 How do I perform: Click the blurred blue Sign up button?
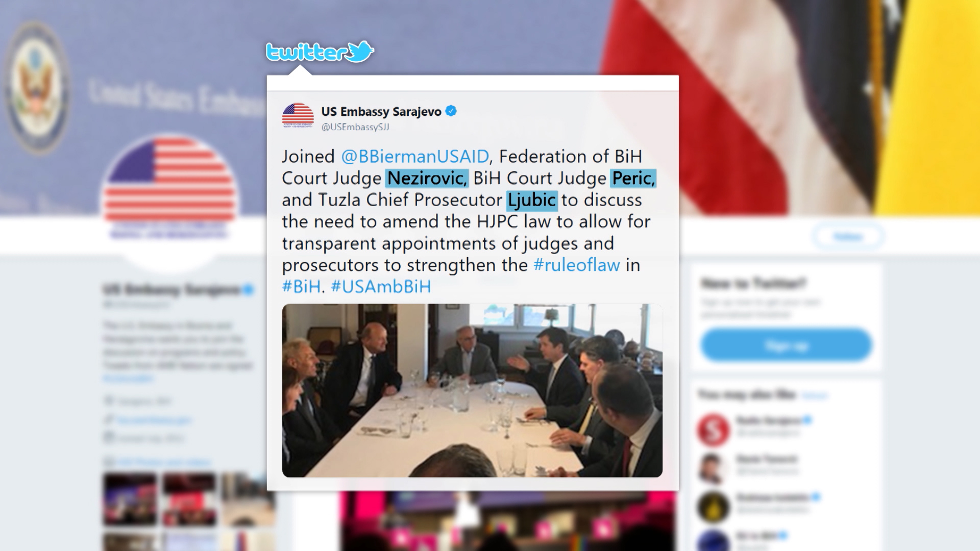[787, 345]
